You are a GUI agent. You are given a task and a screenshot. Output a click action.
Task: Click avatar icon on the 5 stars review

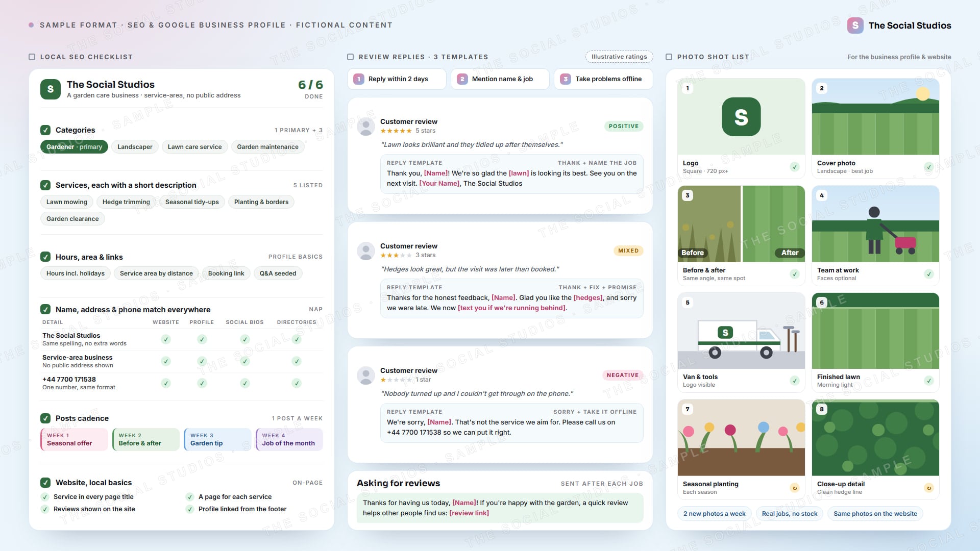366,126
